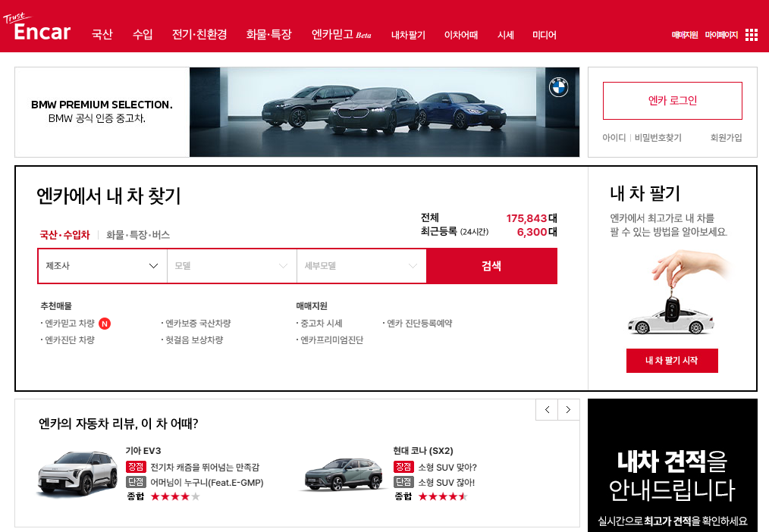Click the red N badge beside 엔카믿고 차량

tap(105, 323)
